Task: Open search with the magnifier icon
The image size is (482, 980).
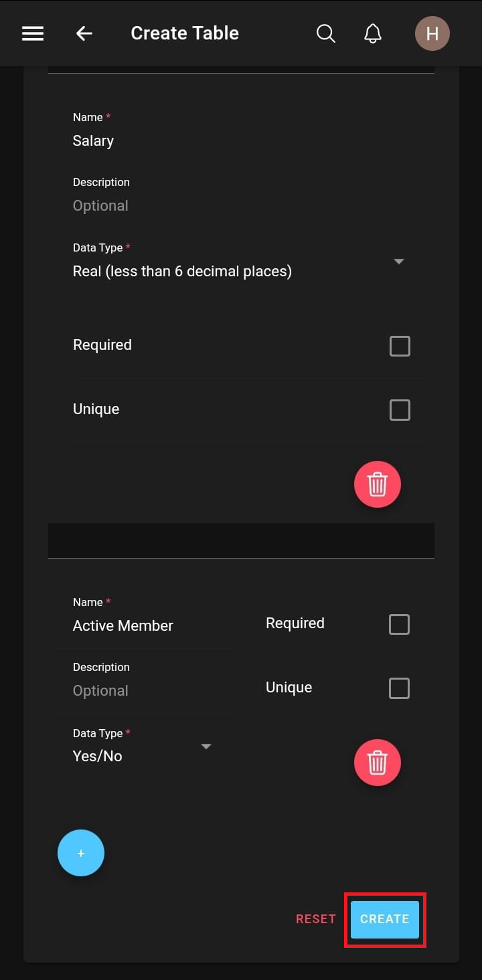Action: [325, 33]
